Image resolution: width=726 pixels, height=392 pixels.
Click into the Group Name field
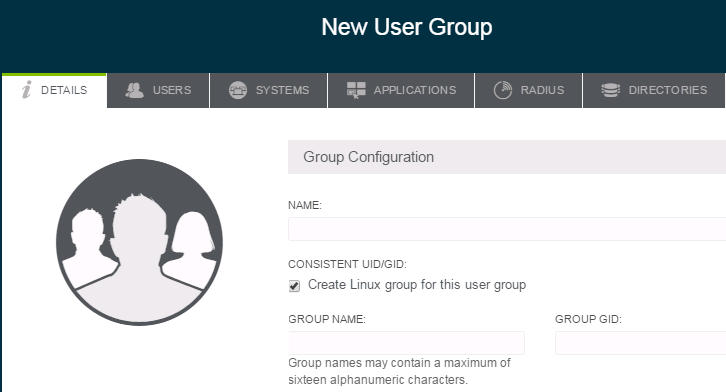(x=406, y=343)
